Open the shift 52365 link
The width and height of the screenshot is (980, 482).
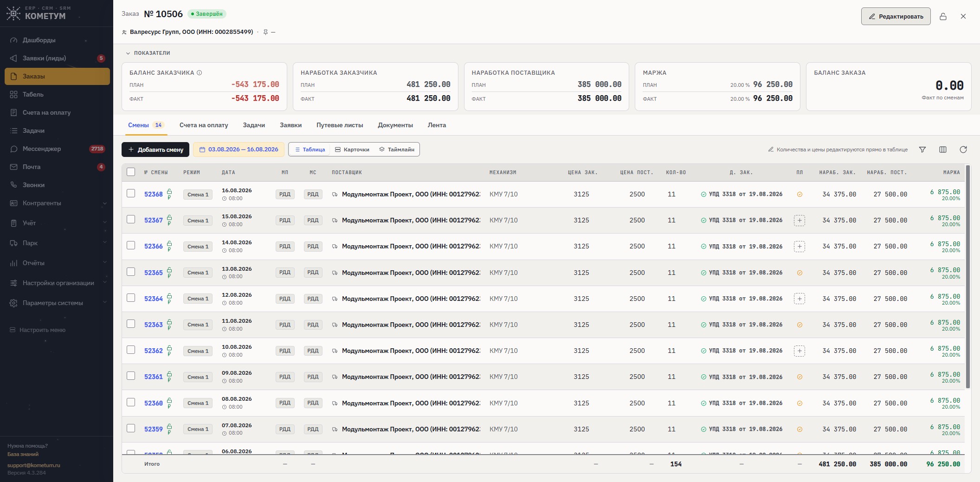(154, 273)
